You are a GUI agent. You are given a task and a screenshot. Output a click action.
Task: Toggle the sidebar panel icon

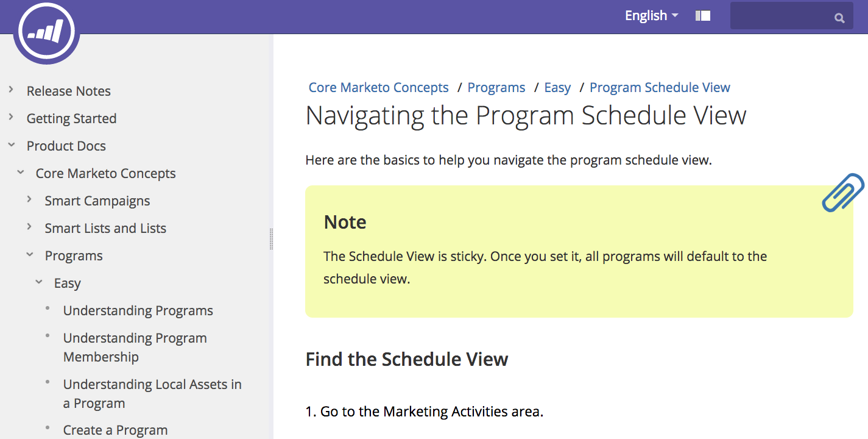tap(703, 16)
